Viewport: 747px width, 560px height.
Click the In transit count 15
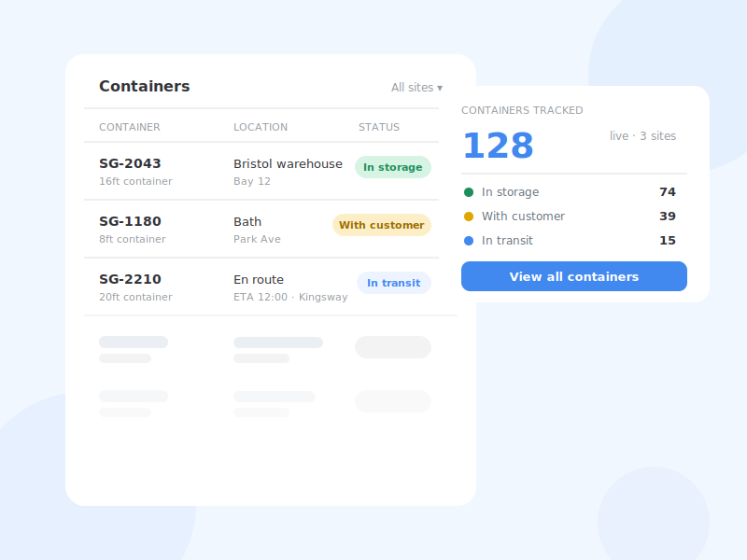pyautogui.click(x=668, y=241)
